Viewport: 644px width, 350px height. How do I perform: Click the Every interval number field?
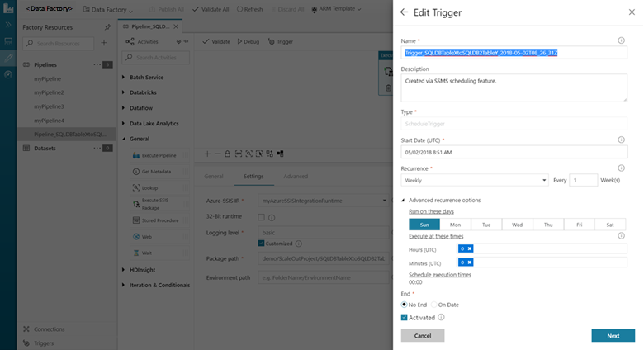[583, 180]
